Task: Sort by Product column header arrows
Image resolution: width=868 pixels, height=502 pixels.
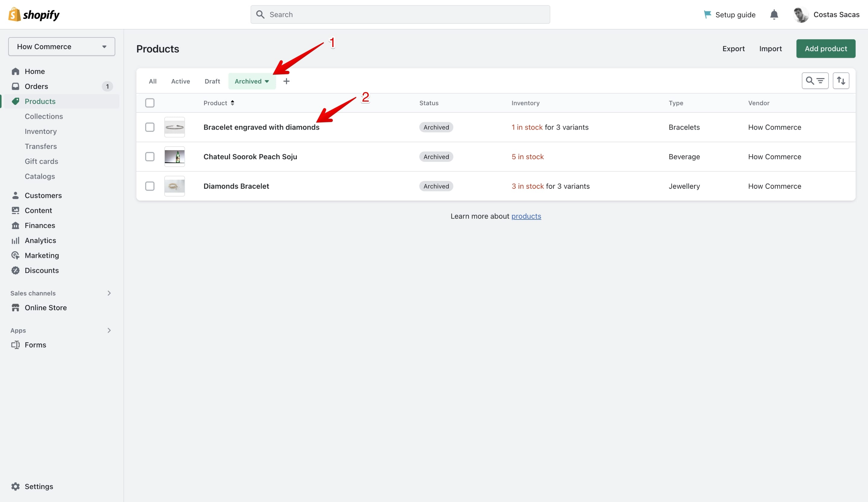Action: click(232, 103)
